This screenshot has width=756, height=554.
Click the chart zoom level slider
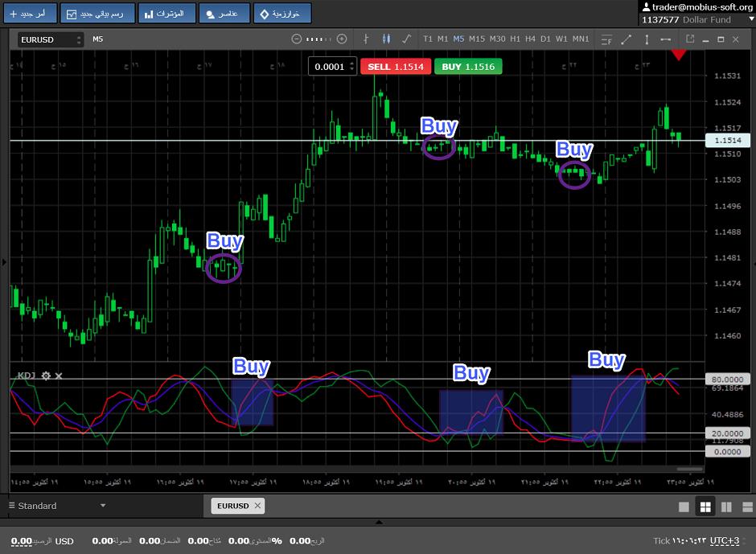[x=318, y=39]
